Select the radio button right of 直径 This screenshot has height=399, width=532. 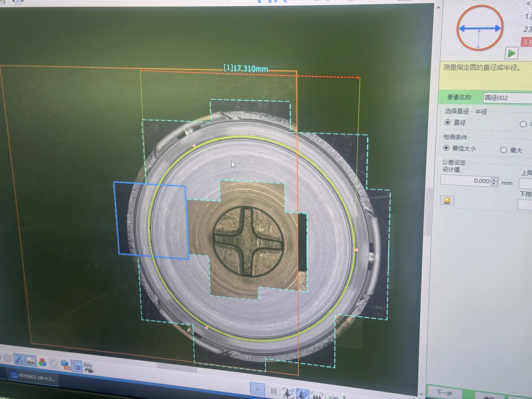(523, 124)
